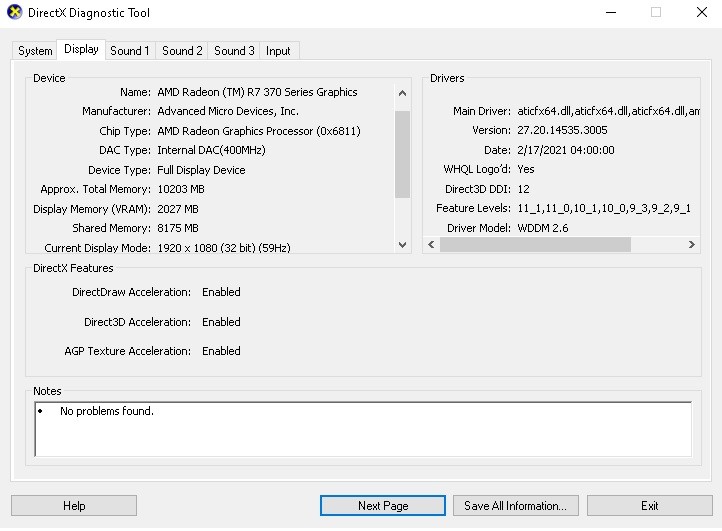Click Device list scroll up arrow
This screenshot has width=722, height=531.
[402, 93]
